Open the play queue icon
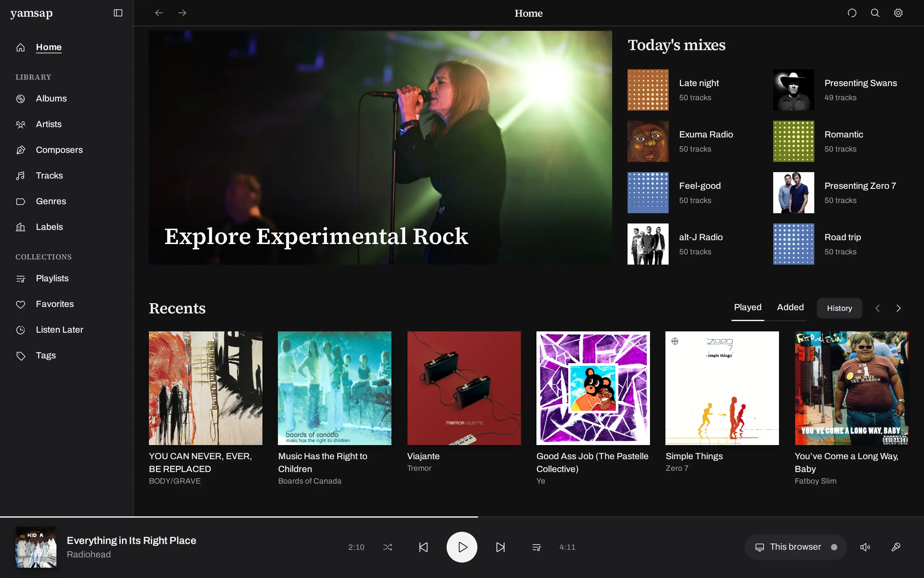The width and height of the screenshot is (924, 578). point(536,547)
